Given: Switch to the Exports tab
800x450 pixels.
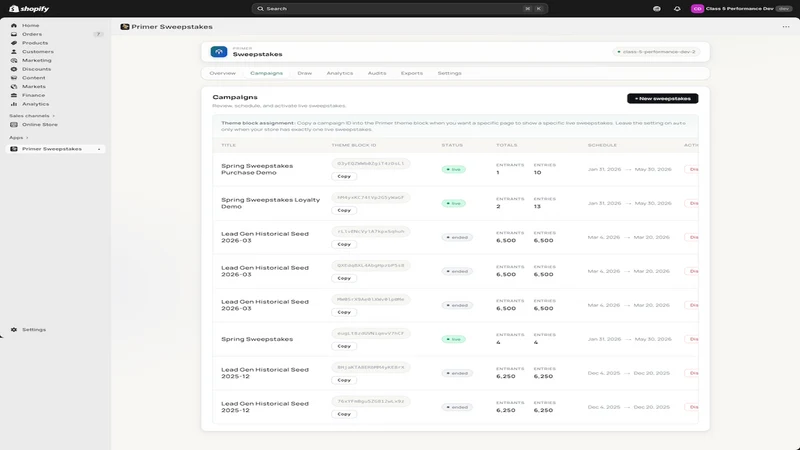Looking at the screenshot, I should (412, 73).
